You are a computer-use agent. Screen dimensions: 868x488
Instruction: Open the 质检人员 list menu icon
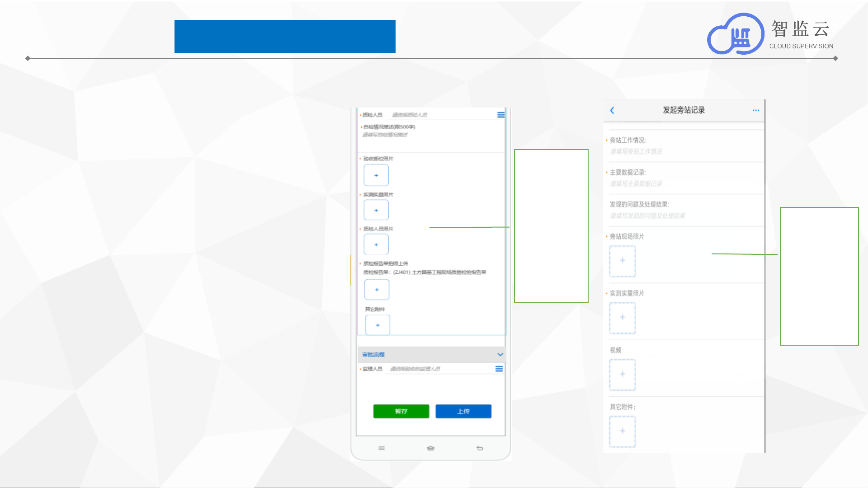pyautogui.click(x=500, y=115)
